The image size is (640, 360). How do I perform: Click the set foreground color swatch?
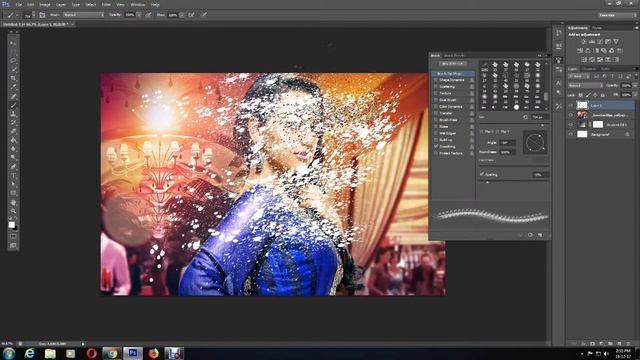[x=11, y=224]
